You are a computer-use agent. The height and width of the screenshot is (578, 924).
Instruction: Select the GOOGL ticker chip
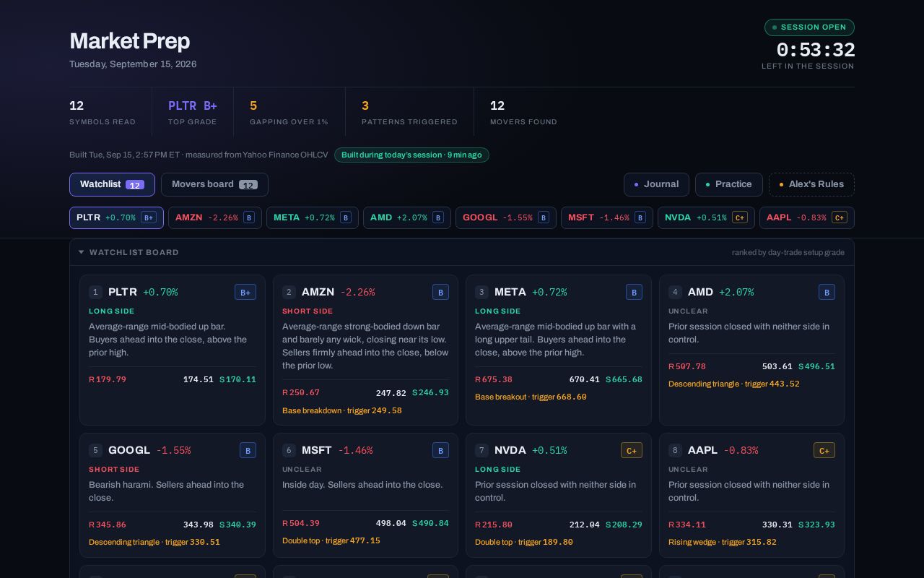tap(506, 217)
